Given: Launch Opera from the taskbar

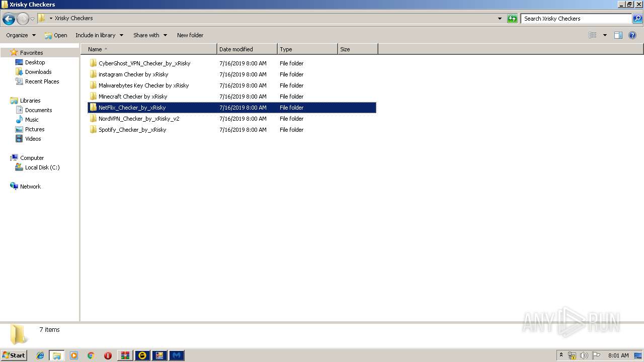Looking at the screenshot, I should click(x=108, y=355).
